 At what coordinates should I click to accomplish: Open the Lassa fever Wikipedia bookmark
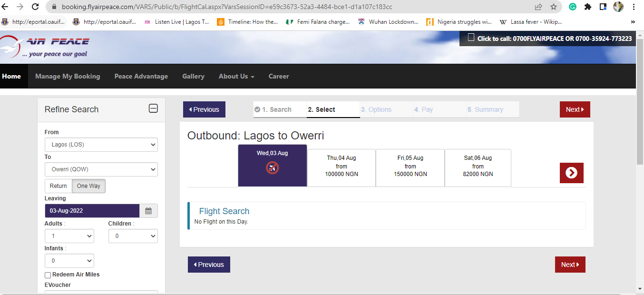tap(531, 22)
